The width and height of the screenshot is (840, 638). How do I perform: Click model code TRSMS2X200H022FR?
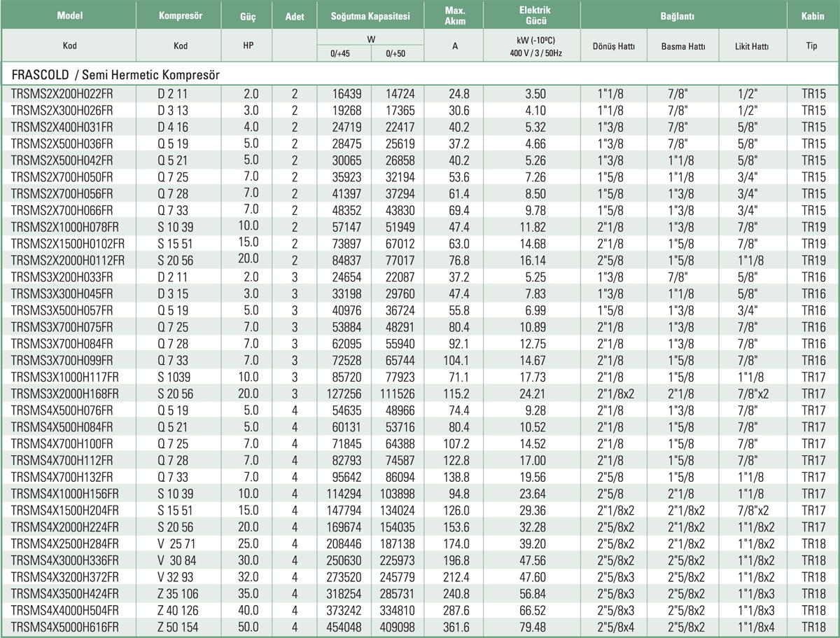click(x=62, y=92)
